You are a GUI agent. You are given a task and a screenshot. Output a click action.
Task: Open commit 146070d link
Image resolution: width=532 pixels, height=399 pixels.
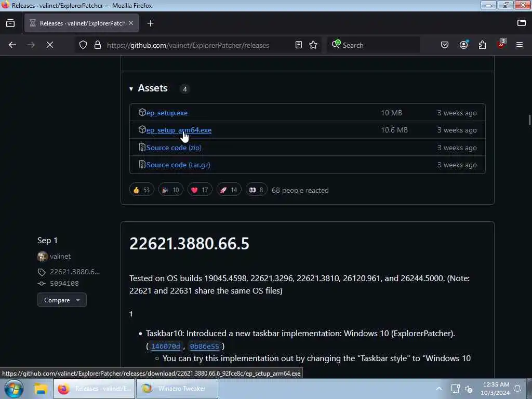[166, 346]
